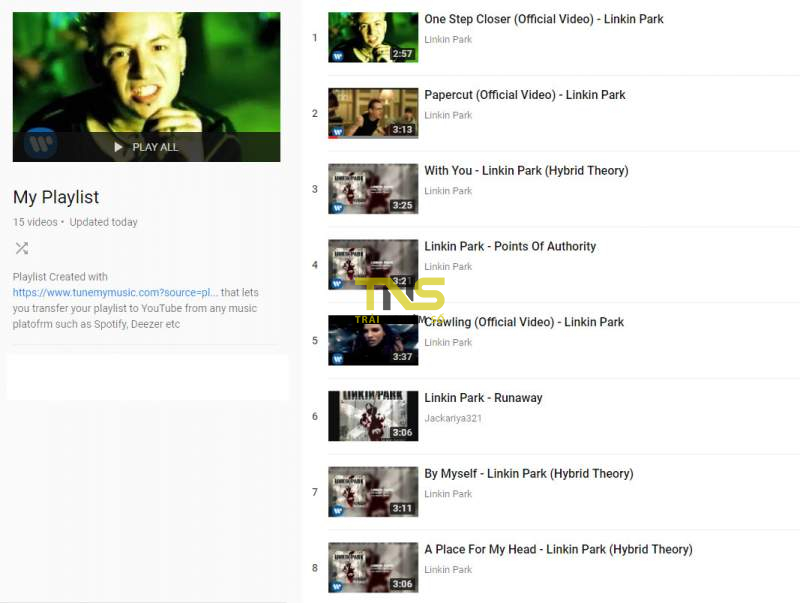Open the Papercut video thumbnail

tap(373, 113)
